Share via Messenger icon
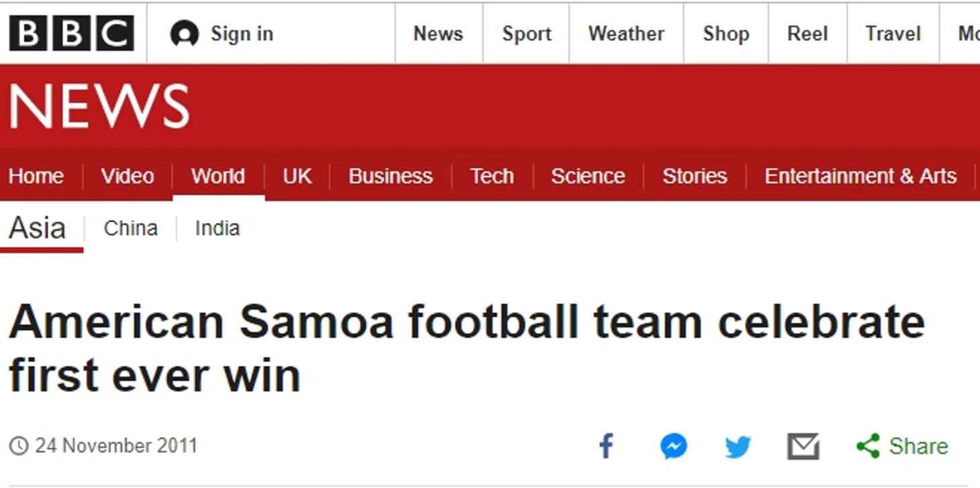Image resolution: width=980 pixels, height=488 pixels. coord(673,446)
